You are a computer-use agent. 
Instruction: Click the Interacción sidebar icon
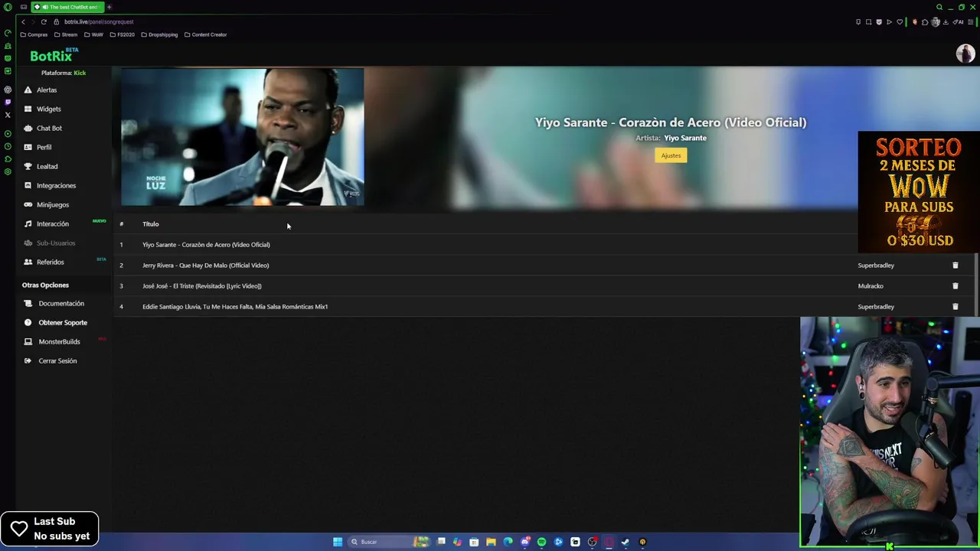28,223
